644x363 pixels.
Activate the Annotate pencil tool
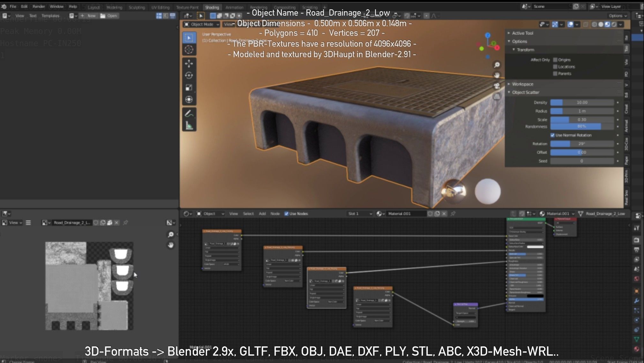tap(189, 113)
